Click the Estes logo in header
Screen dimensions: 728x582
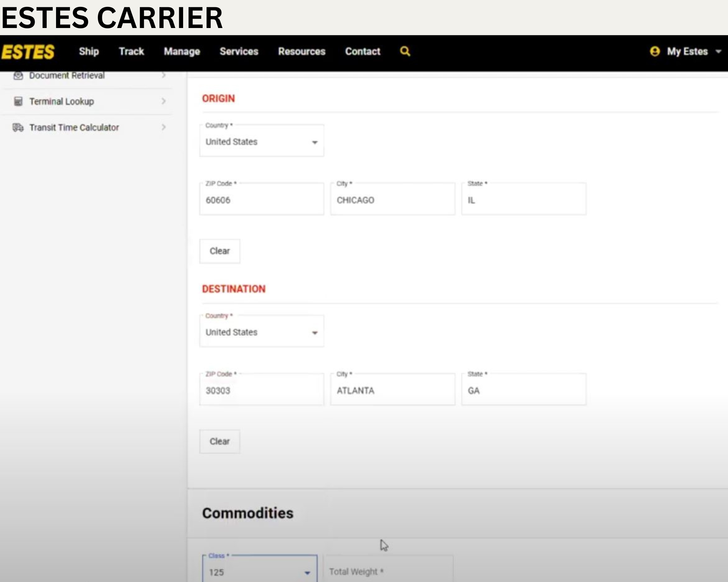coord(28,52)
